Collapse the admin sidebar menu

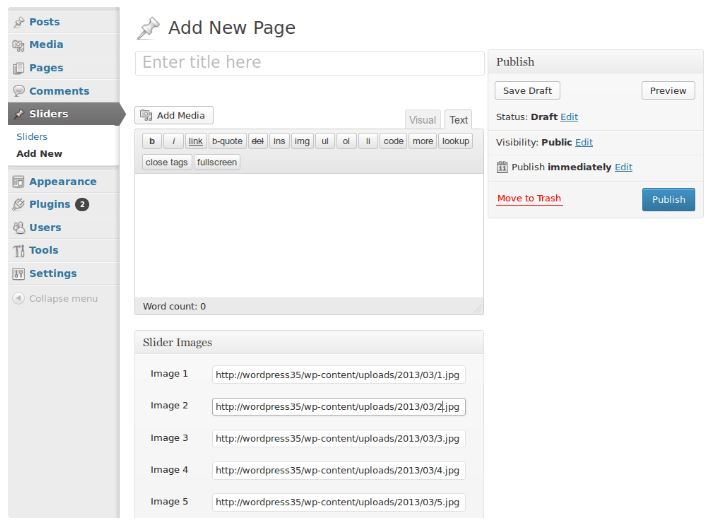[x=55, y=299]
